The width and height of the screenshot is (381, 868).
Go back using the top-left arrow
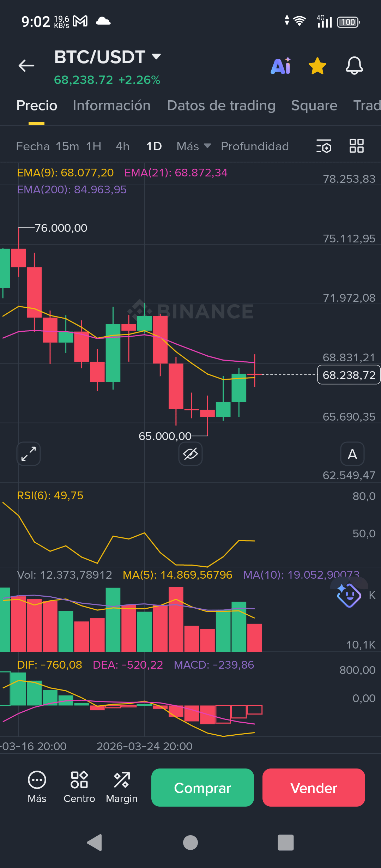(26, 66)
